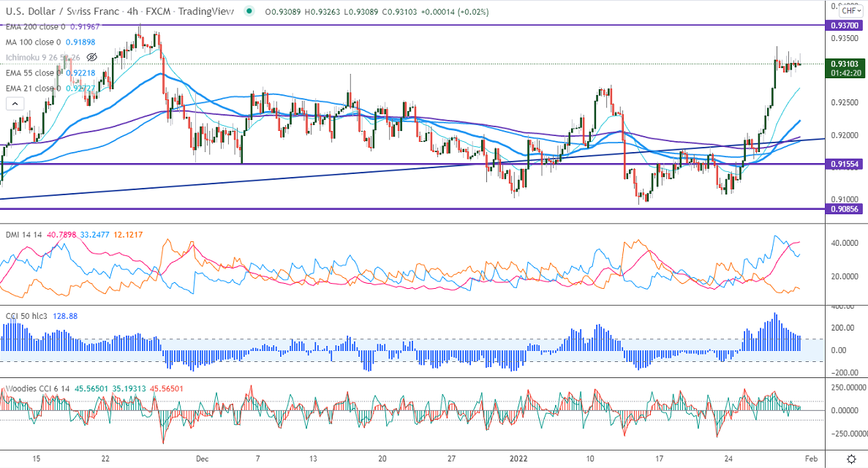Click the 40.0000 DMI scale label
Image resolution: width=868 pixels, height=468 pixels.
[x=845, y=243]
